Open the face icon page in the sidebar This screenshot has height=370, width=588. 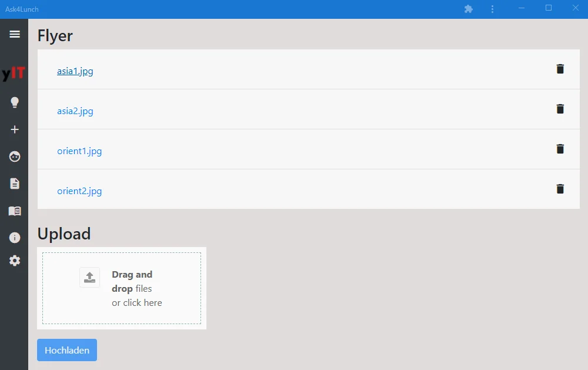point(15,156)
